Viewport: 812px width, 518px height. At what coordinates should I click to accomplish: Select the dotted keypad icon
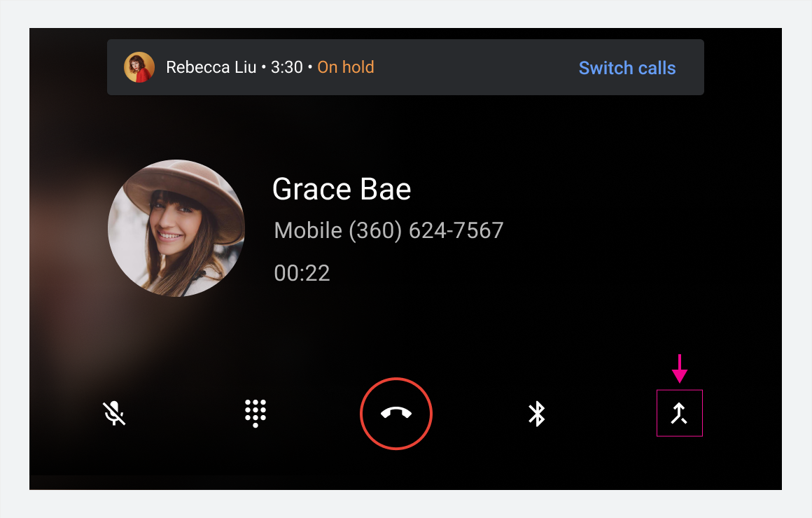coord(255,413)
